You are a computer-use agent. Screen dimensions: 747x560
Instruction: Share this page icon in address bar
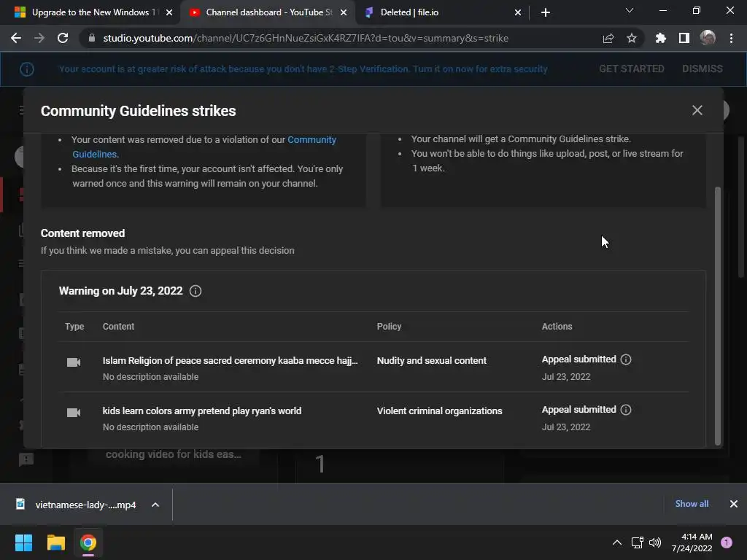[x=608, y=38]
